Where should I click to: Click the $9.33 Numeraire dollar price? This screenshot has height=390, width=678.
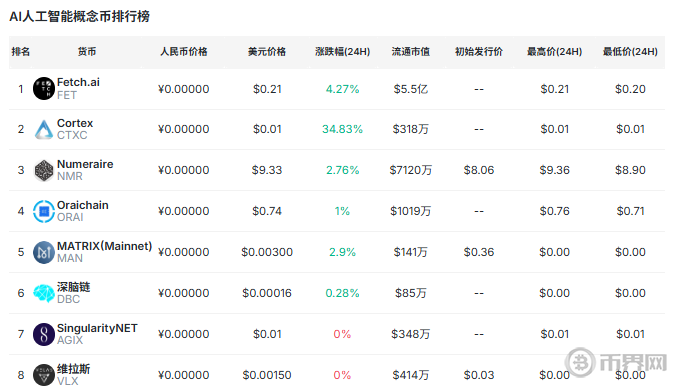pos(267,170)
